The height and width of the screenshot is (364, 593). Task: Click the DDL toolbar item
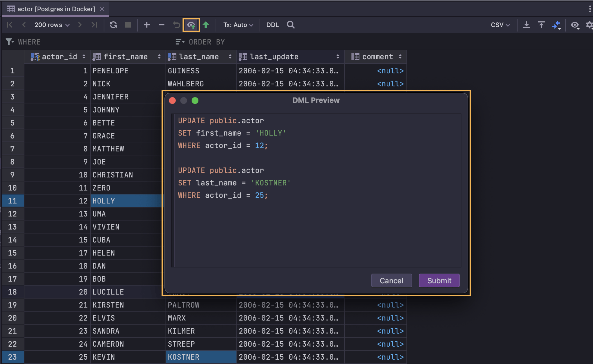[272, 25]
